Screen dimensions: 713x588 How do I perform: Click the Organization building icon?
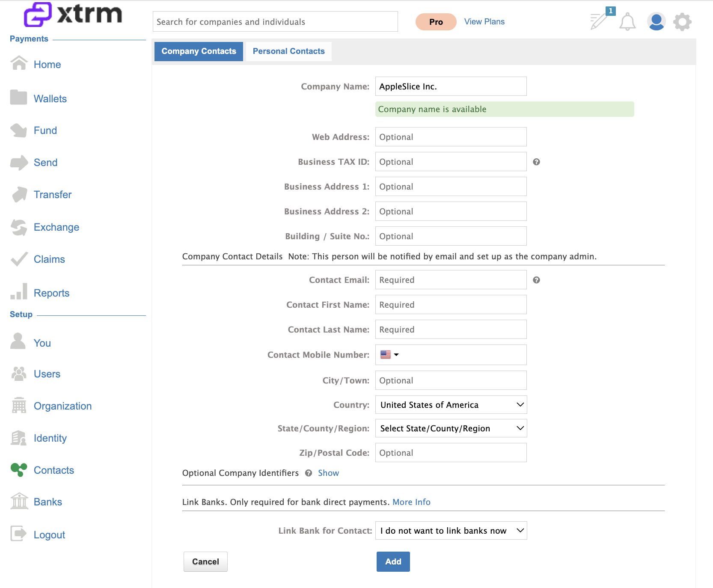(19, 405)
